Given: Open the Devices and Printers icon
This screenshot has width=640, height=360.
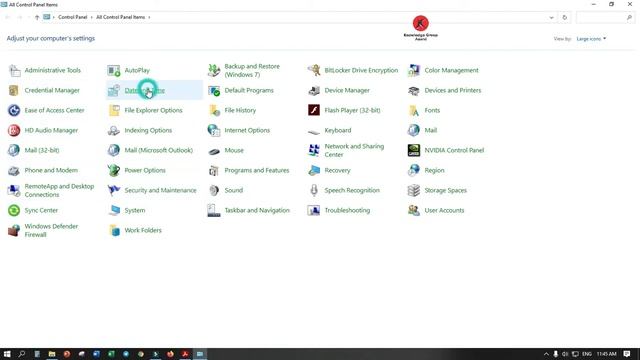Looking at the screenshot, I should coord(414,90).
